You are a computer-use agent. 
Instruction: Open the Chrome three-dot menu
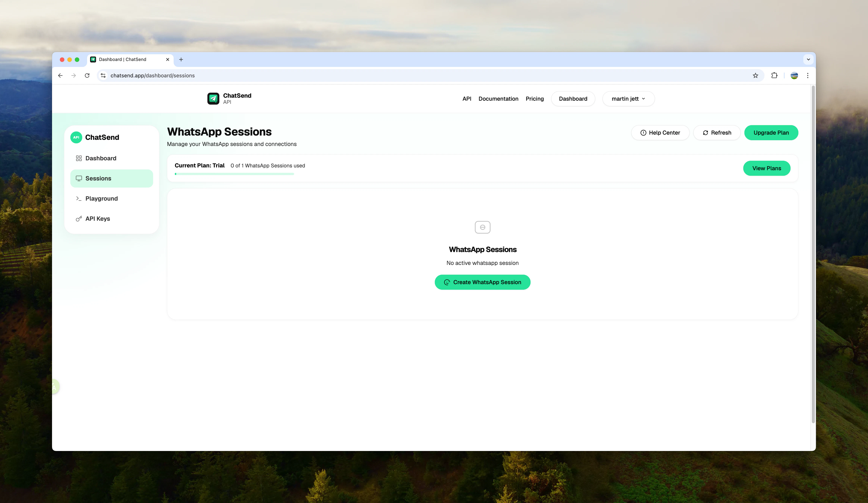808,75
